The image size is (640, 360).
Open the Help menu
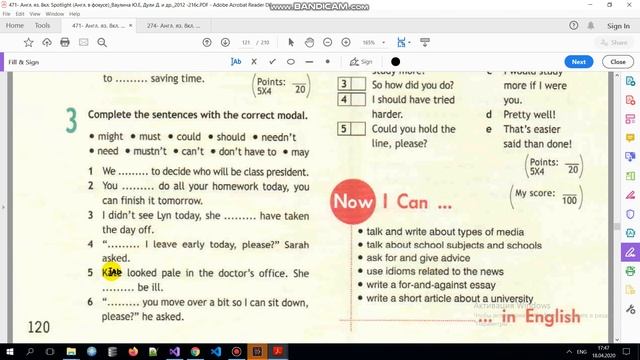tap(74, 14)
